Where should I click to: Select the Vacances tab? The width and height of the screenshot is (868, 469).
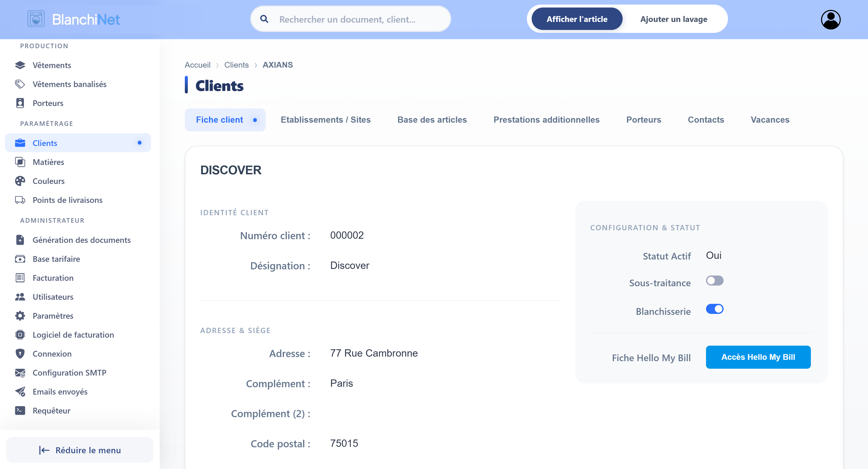coord(770,120)
